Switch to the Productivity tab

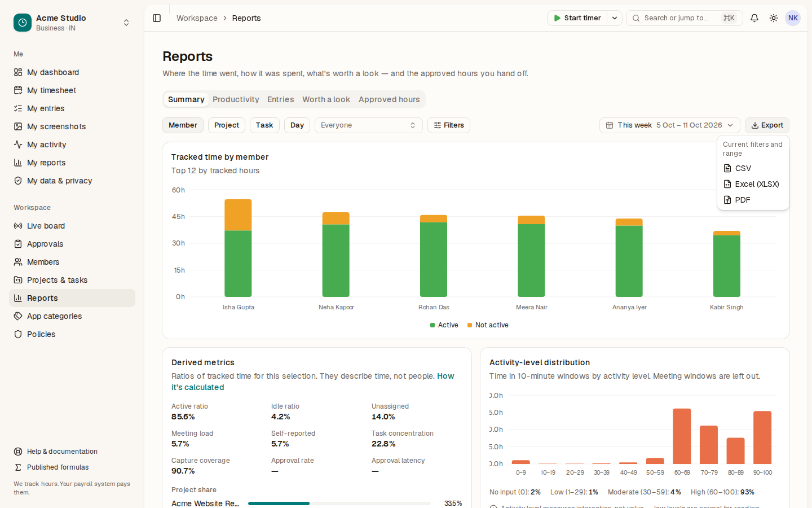coord(236,99)
